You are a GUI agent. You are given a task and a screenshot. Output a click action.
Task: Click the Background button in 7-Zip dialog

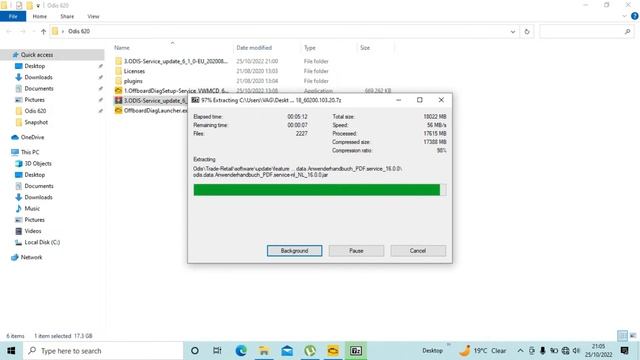[294, 251]
